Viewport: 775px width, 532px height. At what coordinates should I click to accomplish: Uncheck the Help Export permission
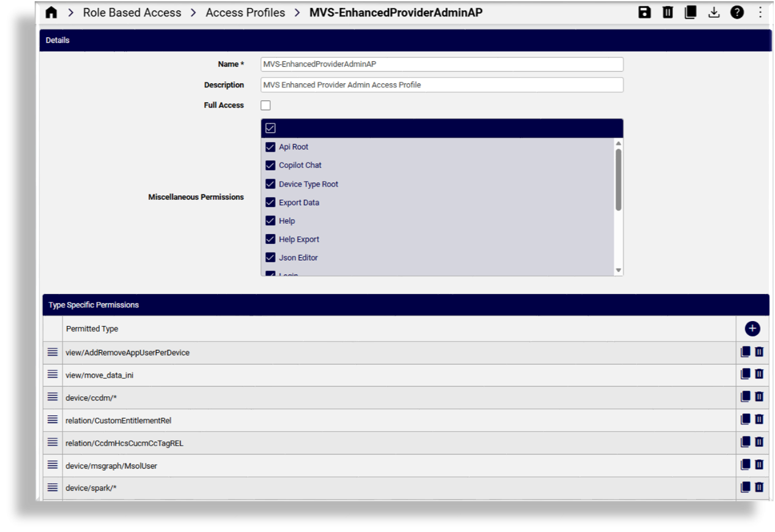(270, 239)
